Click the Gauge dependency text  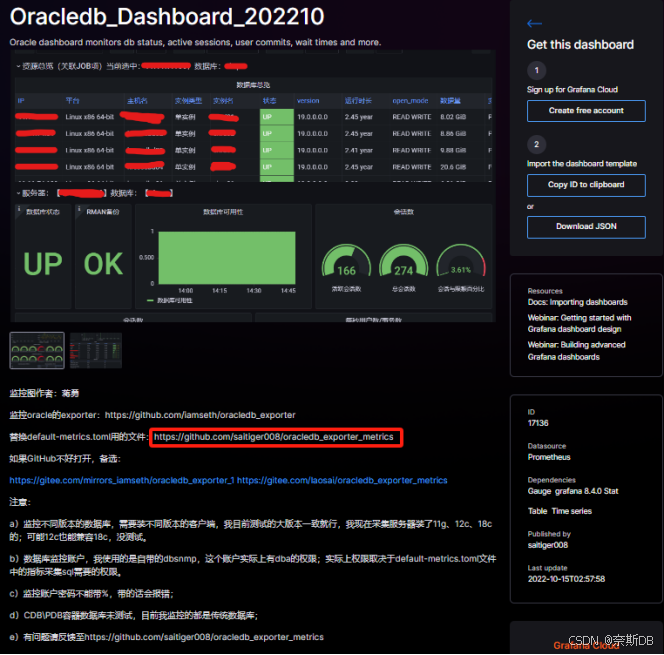pos(539,491)
